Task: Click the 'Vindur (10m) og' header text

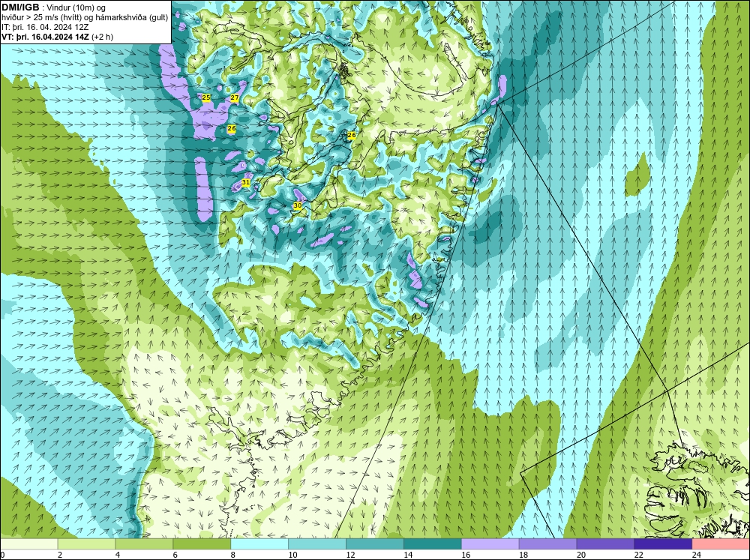Action: point(77,8)
